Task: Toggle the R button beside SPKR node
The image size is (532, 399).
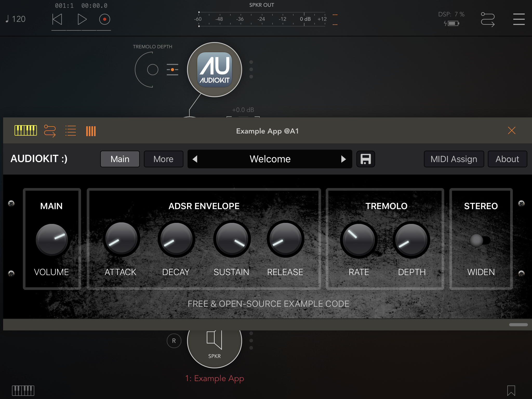Action: click(174, 341)
